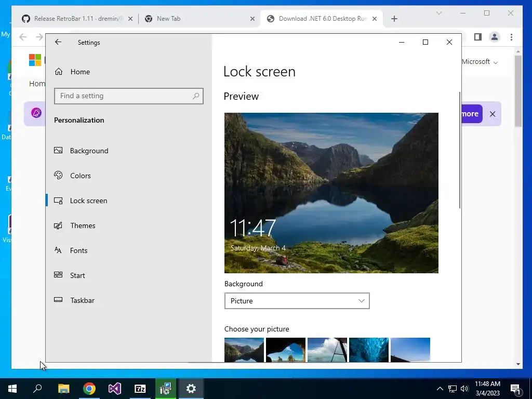
Task: Choose the mountain lake picture thumbnail
Action: pyautogui.click(x=244, y=350)
